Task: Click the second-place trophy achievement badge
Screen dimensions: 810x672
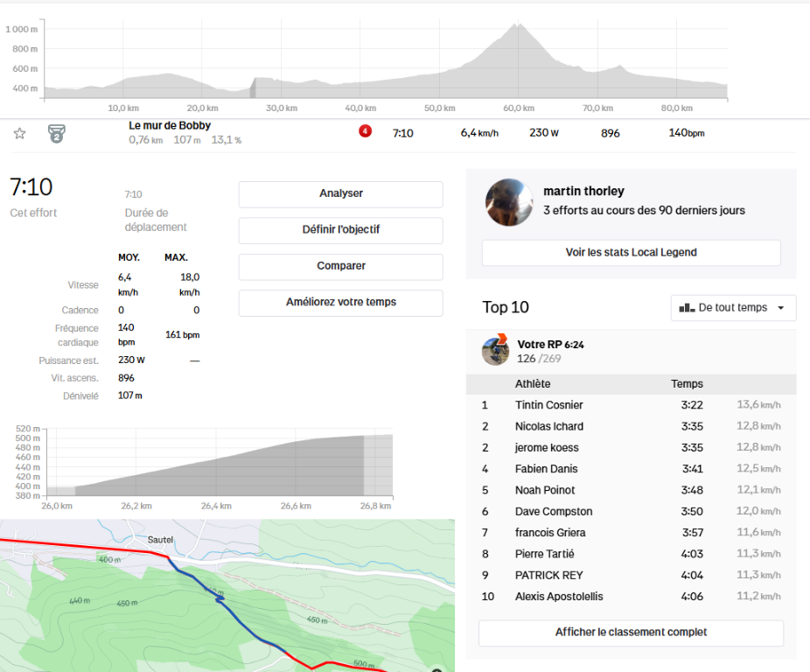Action: (56, 133)
